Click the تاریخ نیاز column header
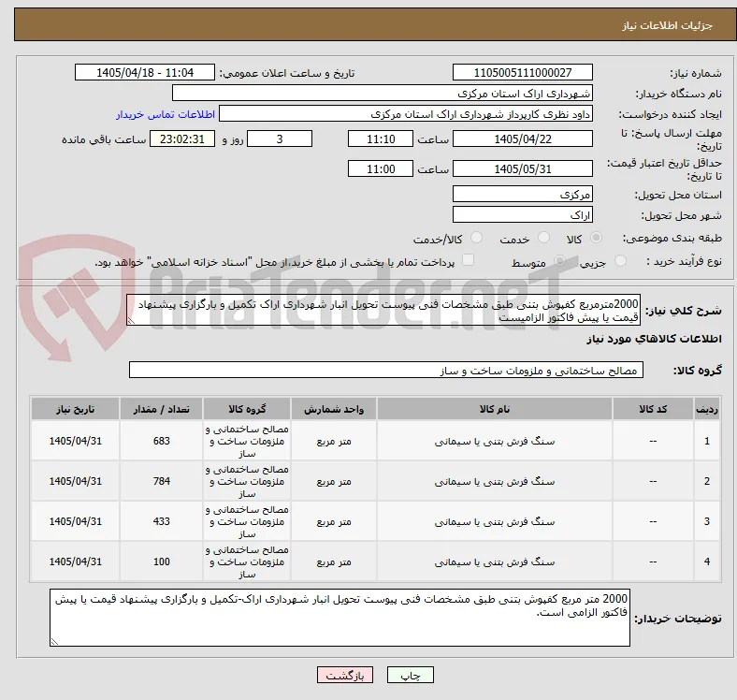 click(75, 409)
